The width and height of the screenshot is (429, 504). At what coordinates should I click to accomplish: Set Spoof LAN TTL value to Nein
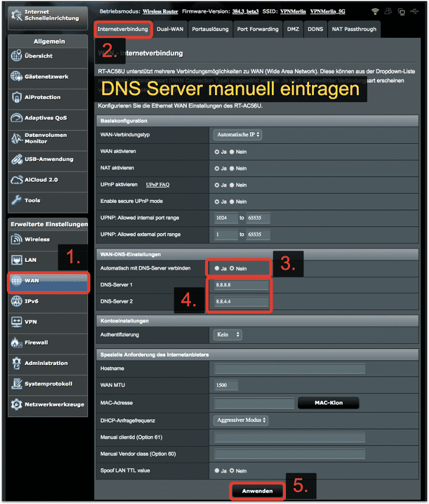coord(232,470)
